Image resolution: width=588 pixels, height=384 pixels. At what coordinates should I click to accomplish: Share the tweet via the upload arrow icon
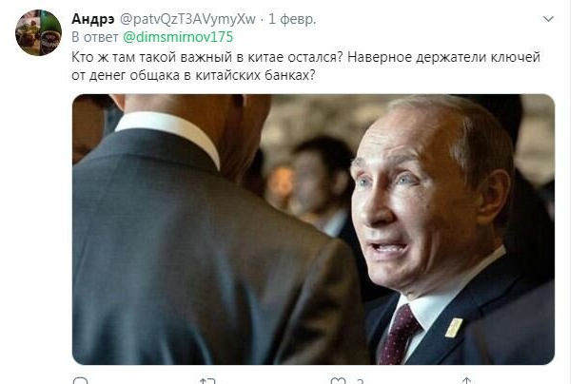pyautogui.click(x=466, y=381)
